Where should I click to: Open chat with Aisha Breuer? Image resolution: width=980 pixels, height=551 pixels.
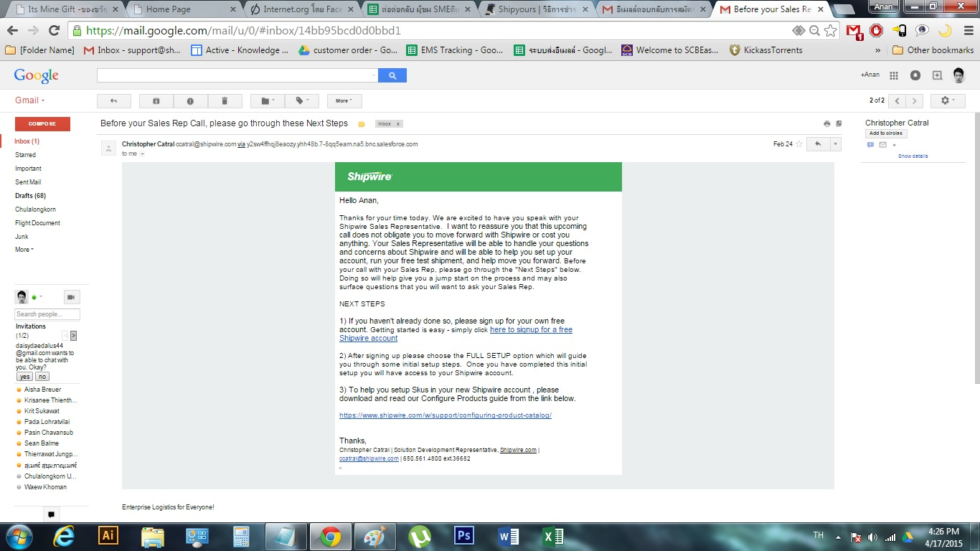[42, 390]
